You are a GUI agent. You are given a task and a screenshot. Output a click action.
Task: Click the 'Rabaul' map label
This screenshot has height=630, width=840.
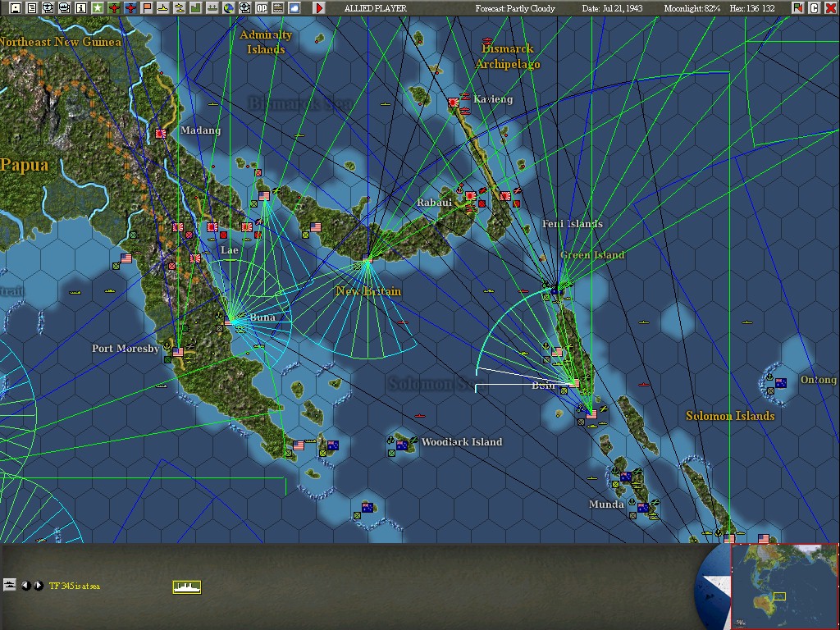click(x=435, y=203)
